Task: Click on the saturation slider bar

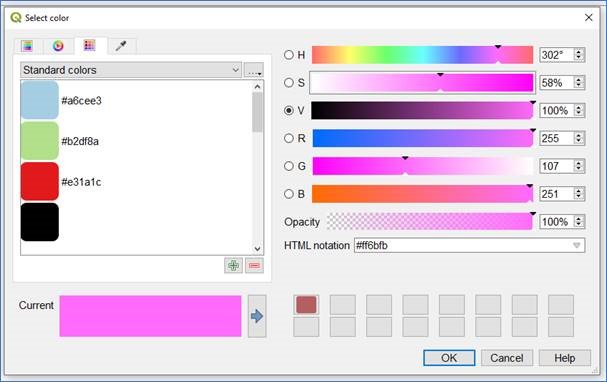Action: click(x=422, y=83)
